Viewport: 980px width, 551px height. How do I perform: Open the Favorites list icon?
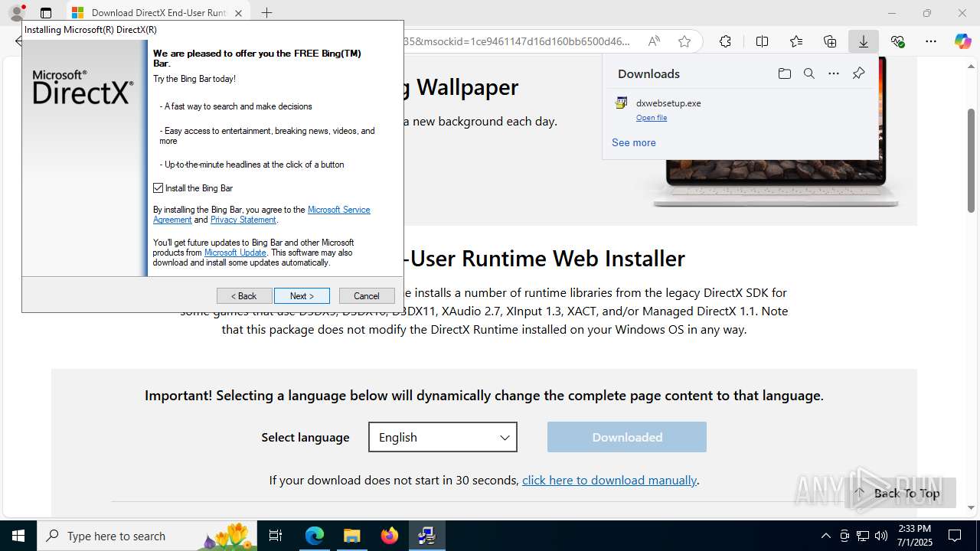pyautogui.click(x=796, y=41)
